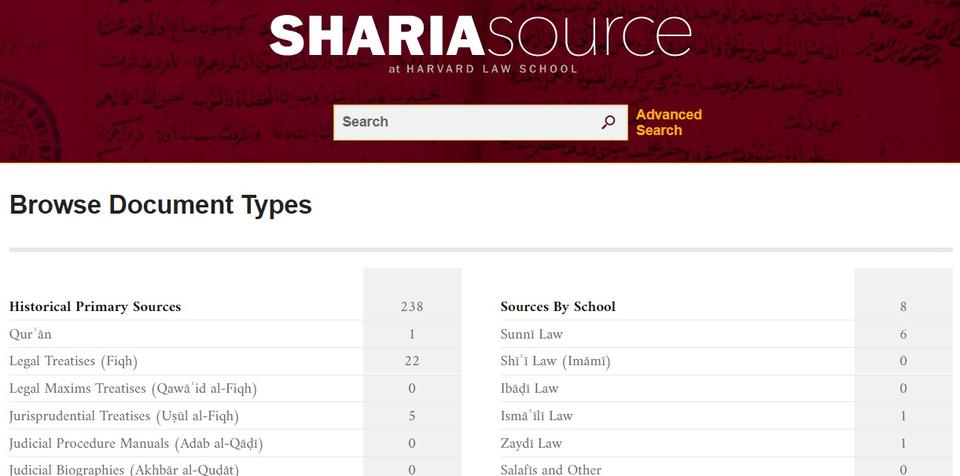The image size is (960, 476).
Task: Open Jurisprudential Treatises (Uṣūl al-Fiqh)
Action: point(124,416)
